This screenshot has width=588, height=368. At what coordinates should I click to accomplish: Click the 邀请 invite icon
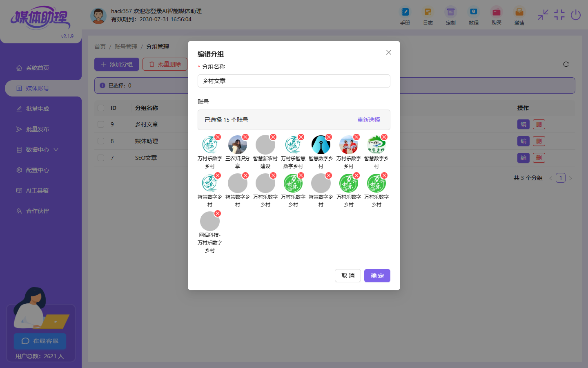click(x=519, y=12)
